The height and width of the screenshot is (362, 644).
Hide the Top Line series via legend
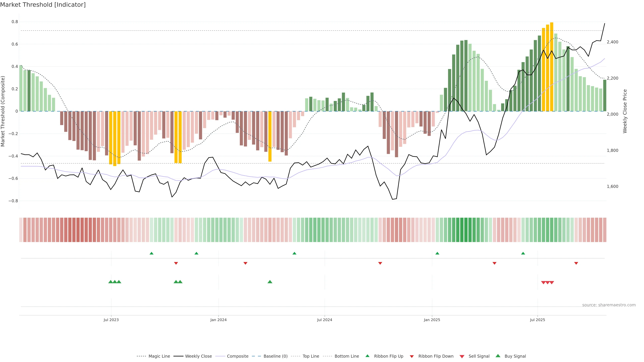pos(311,356)
